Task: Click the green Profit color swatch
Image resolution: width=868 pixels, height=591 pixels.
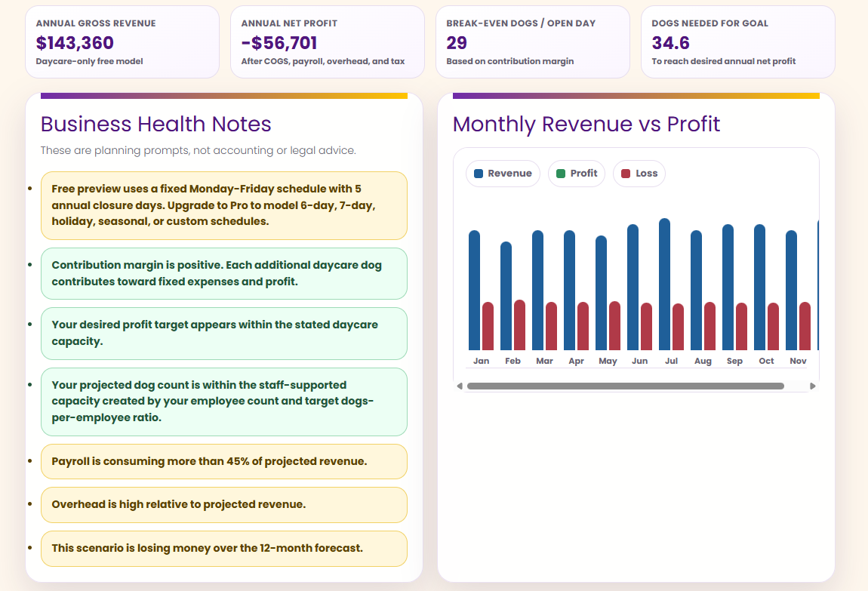Action: (x=561, y=174)
